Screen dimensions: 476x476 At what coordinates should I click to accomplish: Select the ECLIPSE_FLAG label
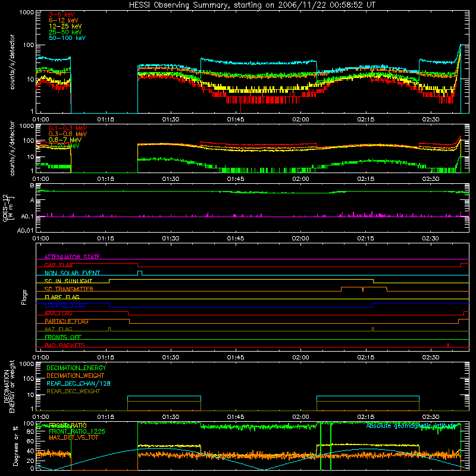(x=65, y=305)
